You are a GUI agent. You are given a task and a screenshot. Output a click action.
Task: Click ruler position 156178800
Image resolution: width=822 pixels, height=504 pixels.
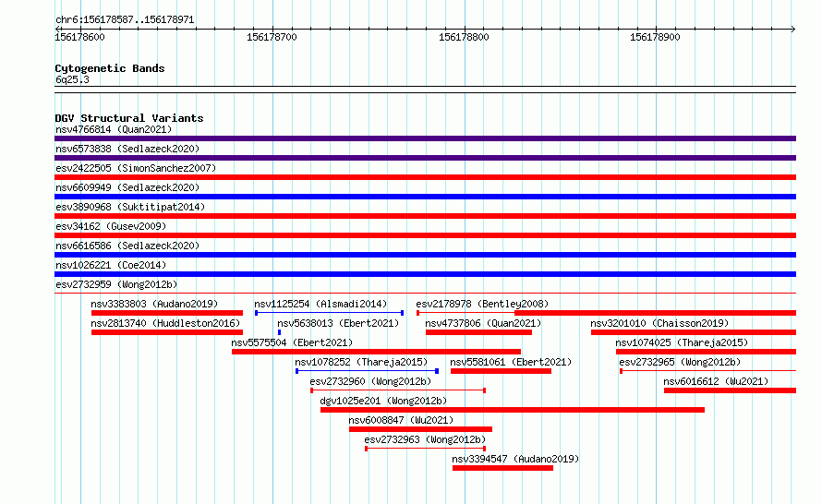coord(464,37)
